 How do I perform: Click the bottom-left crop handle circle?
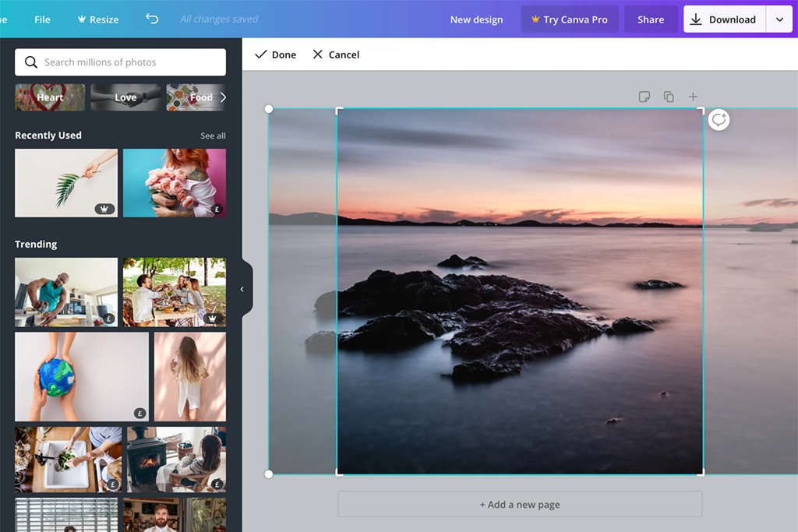(269, 474)
